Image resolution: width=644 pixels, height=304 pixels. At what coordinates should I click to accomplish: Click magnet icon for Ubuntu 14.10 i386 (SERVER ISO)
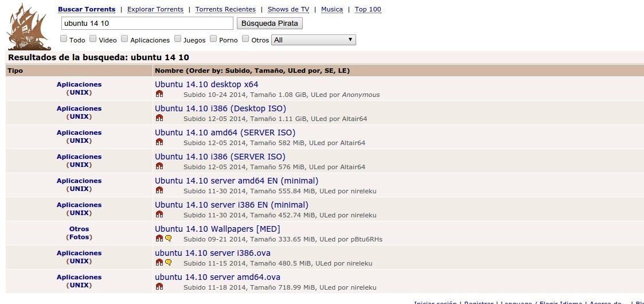click(159, 166)
